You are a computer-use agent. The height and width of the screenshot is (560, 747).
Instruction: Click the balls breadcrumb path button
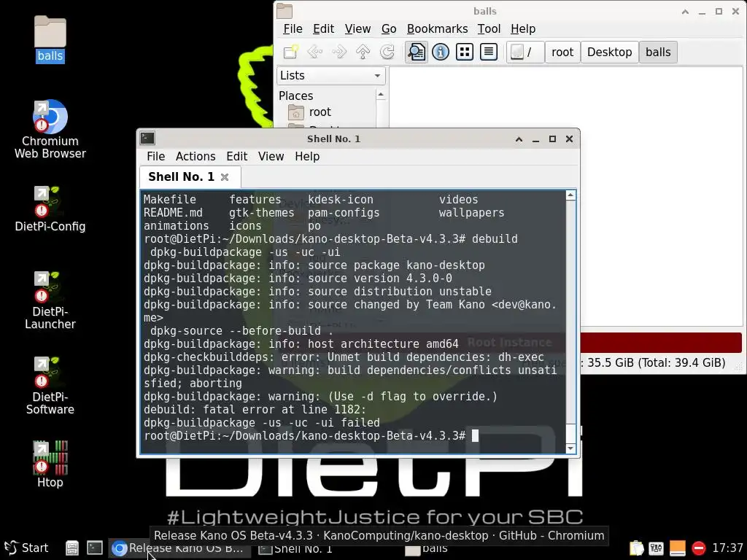pos(658,52)
